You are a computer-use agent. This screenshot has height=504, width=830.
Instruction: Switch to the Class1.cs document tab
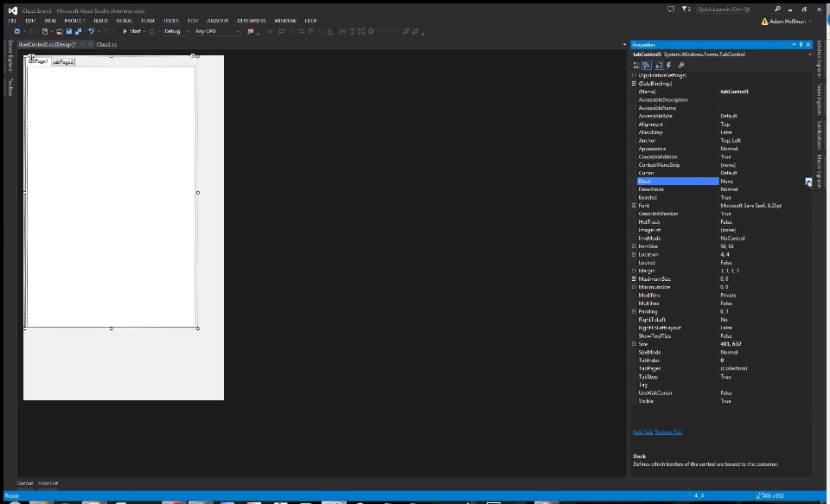click(x=106, y=44)
